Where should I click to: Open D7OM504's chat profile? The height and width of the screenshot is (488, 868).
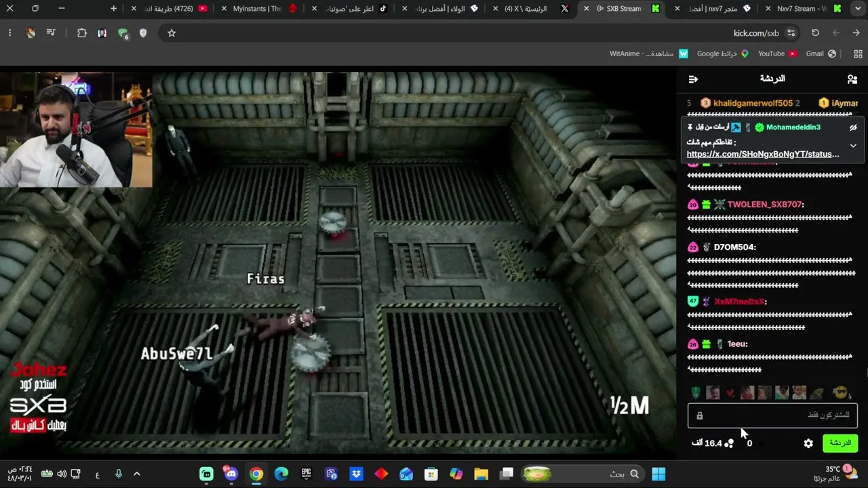734,247
